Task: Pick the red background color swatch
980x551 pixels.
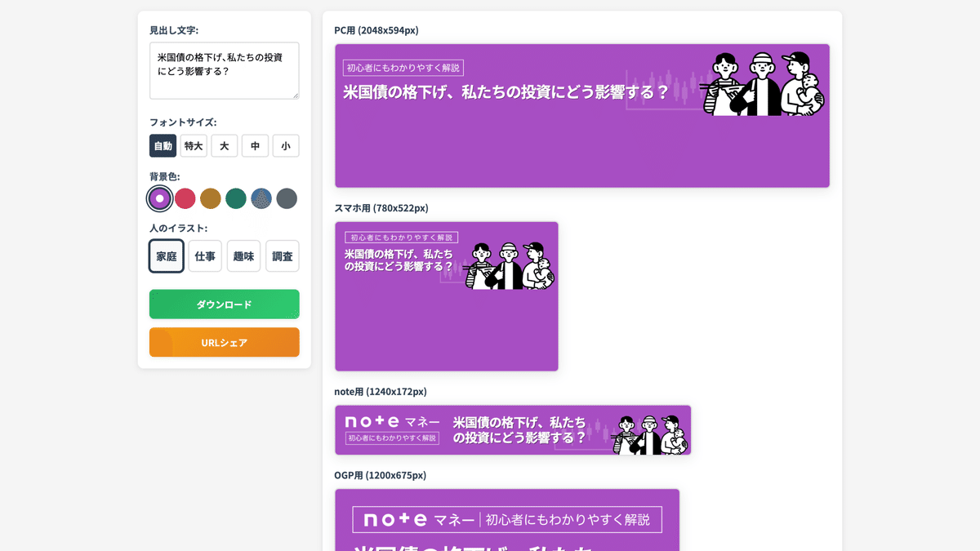Action: tap(185, 198)
